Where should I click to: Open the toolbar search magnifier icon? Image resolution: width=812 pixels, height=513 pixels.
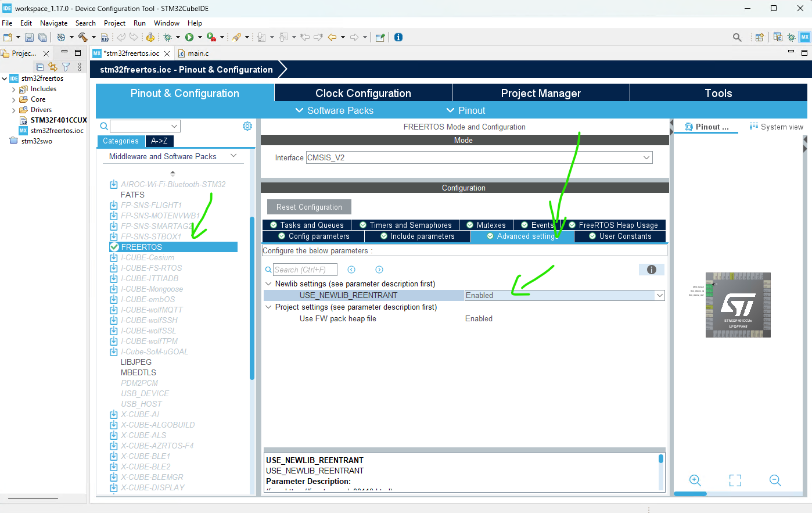(737, 37)
